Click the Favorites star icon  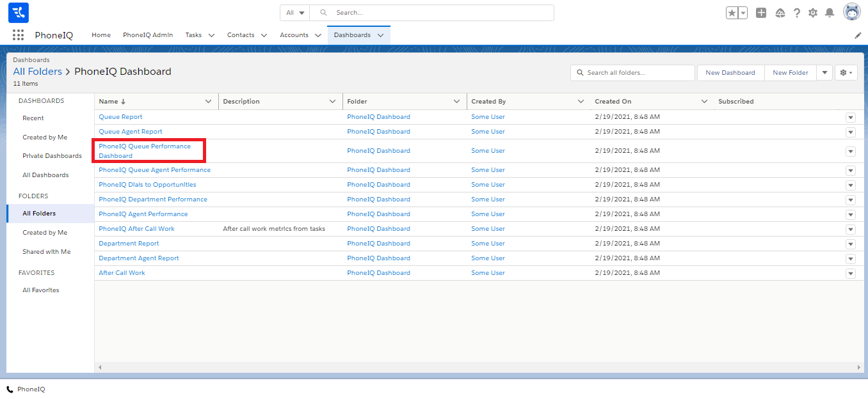(x=732, y=13)
